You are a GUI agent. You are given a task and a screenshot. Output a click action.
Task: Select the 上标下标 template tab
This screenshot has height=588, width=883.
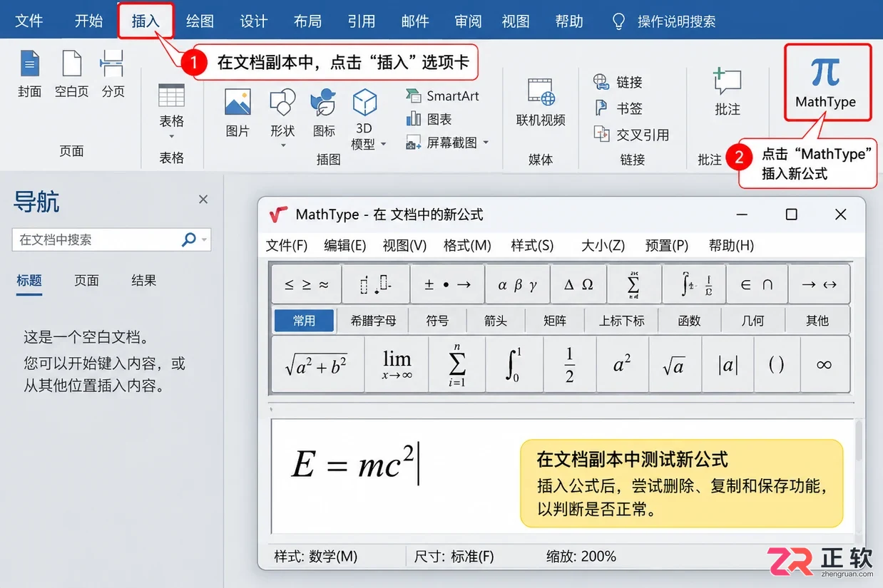pyautogui.click(x=622, y=321)
